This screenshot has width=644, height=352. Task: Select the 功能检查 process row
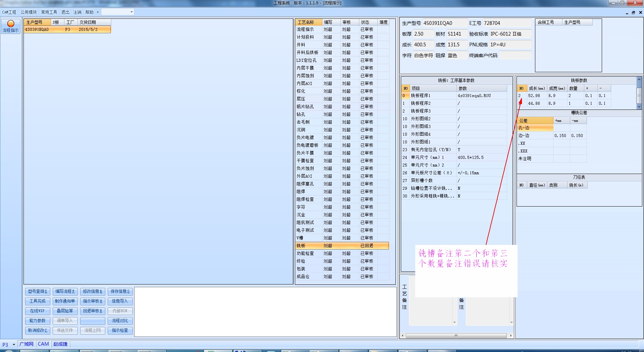342,254
